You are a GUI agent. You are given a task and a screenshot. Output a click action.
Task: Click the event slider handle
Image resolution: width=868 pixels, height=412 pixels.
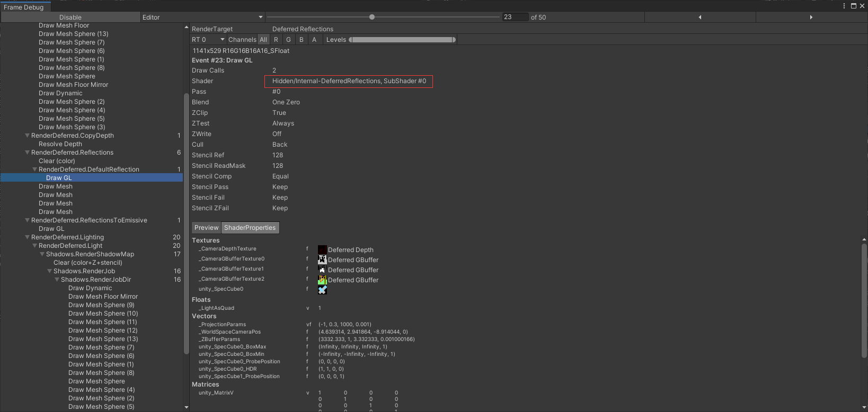coord(372,17)
